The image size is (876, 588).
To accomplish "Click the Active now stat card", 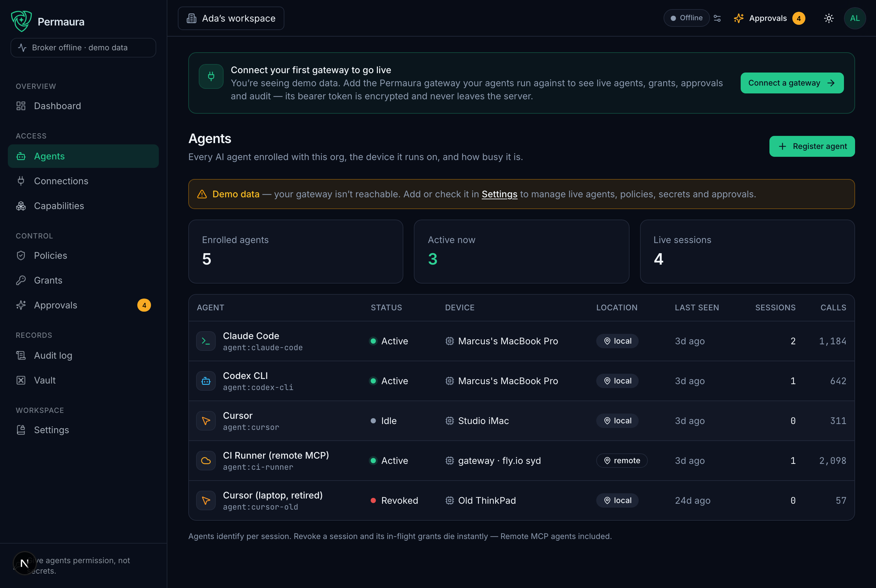I will pos(521,252).
